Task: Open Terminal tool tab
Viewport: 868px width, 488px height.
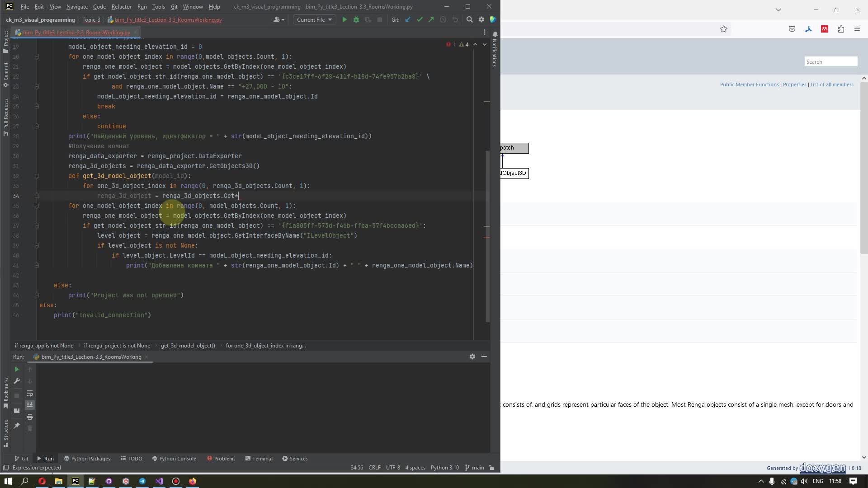Action: [x=259, y=459]
